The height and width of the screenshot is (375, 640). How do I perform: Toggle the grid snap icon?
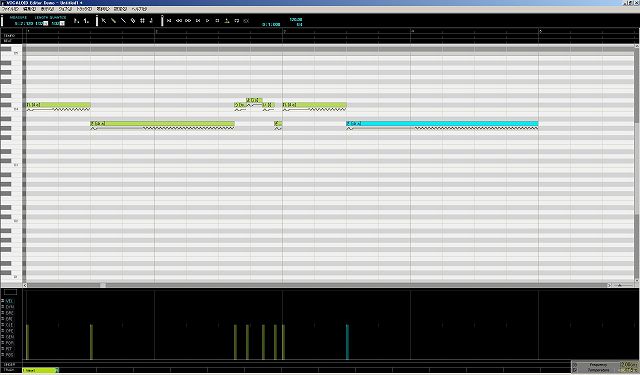point(142,20)
